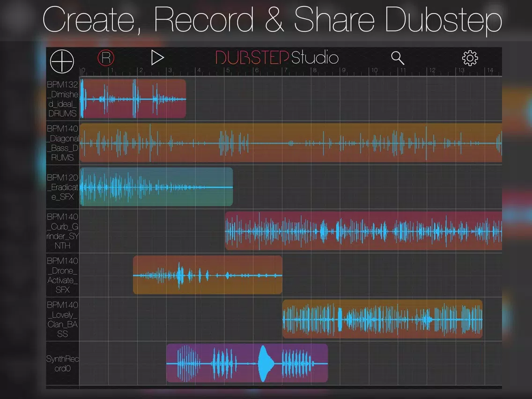Tap the add track plus icon

62,61
